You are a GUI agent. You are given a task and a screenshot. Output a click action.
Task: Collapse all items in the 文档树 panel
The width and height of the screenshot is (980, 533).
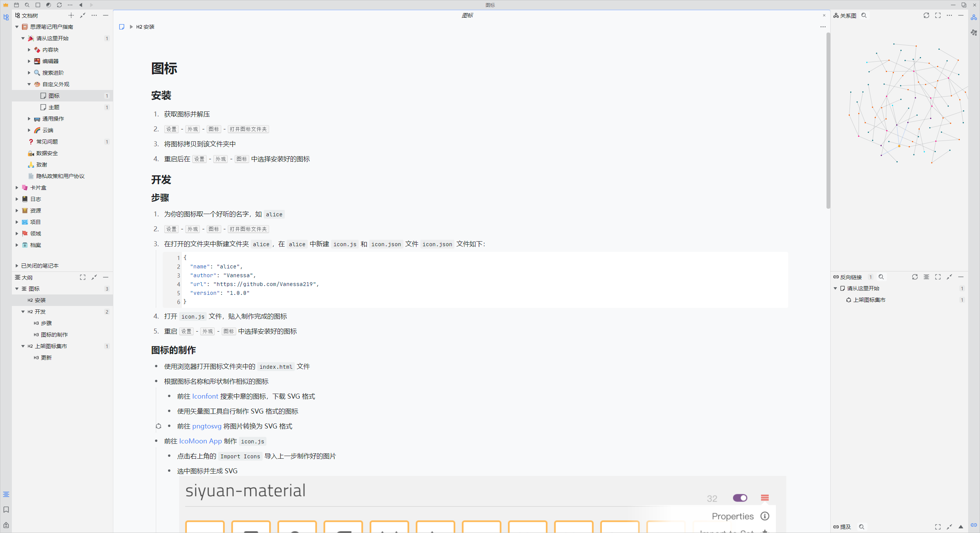click(83, 15)
